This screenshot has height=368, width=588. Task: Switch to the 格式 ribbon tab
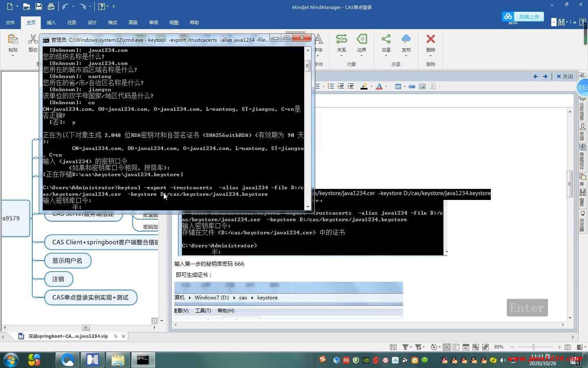113,22
